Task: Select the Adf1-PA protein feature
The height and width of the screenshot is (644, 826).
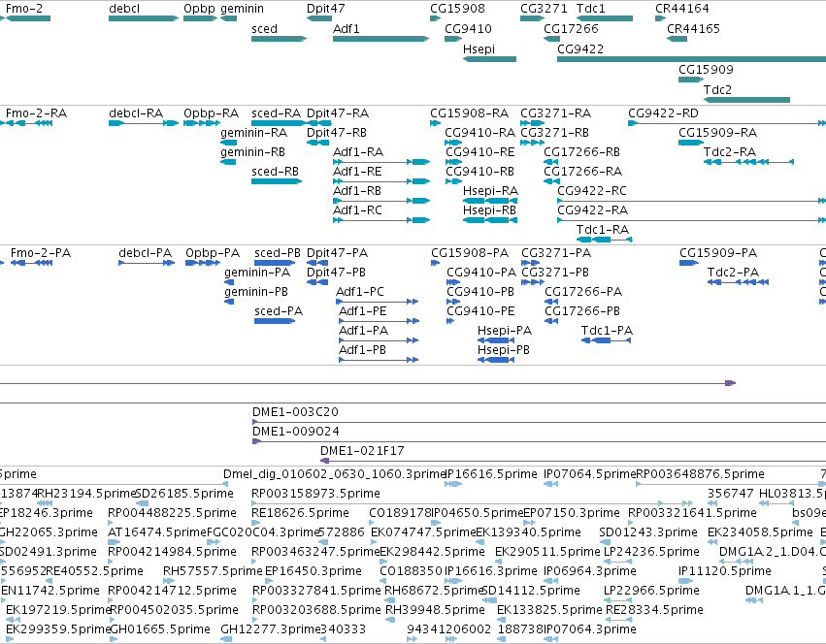Action: (x=379, y=340)
